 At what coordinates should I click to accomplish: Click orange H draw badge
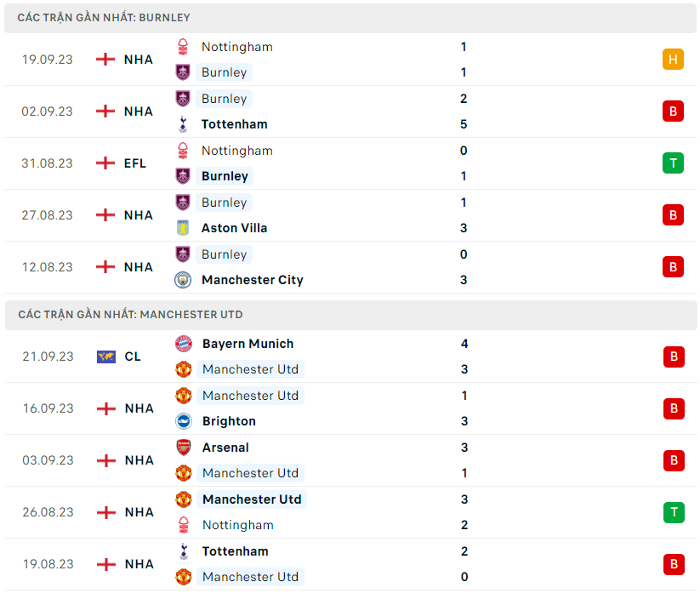click(673, 60)
